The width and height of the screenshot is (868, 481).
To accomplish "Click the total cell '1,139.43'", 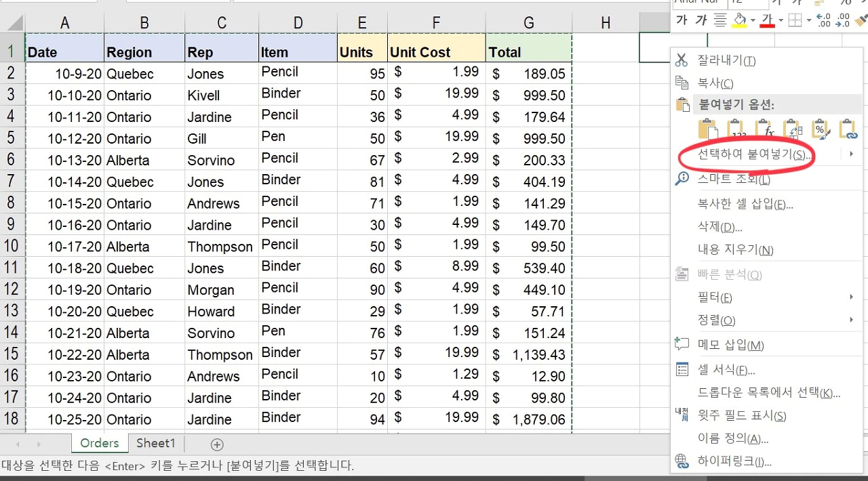I will [x=529, y=354].
